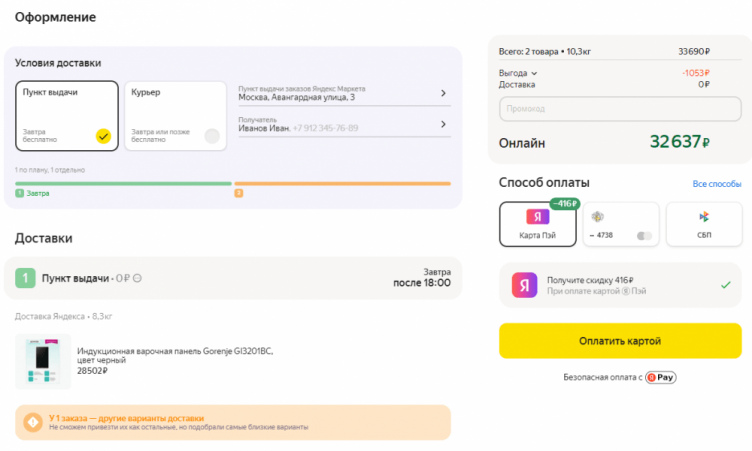752x451 pixels.
Task: Click the card icon ending in 4738
Action: click(598, 217)
